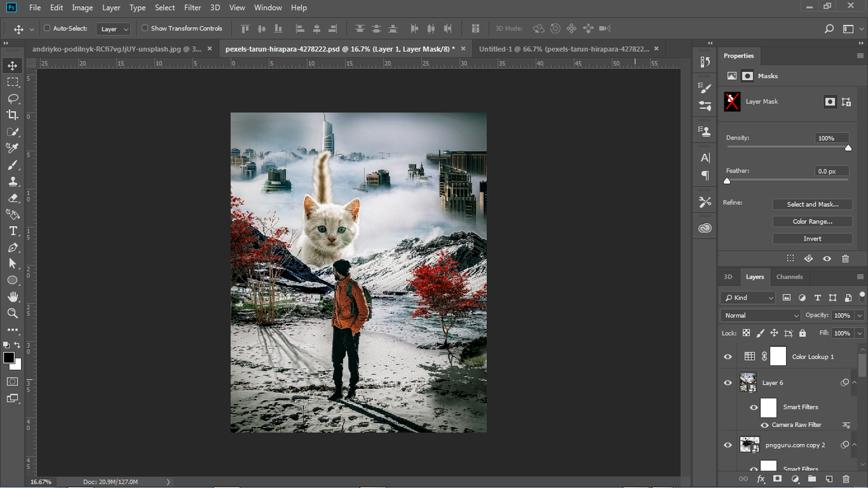Screen dimensions: 868x488
Task: Open the Opacity dropdown arrow
Action: [x=860, y=315]
